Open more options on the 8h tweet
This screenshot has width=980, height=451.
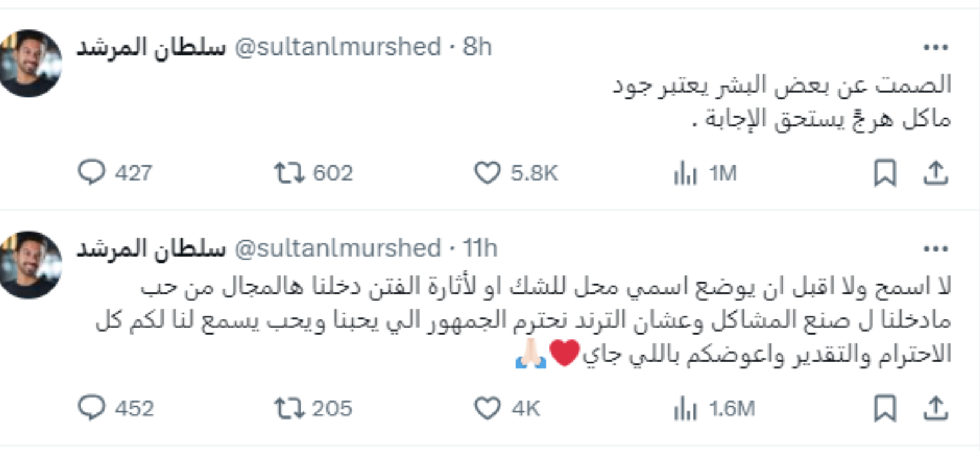pos(935,47)
